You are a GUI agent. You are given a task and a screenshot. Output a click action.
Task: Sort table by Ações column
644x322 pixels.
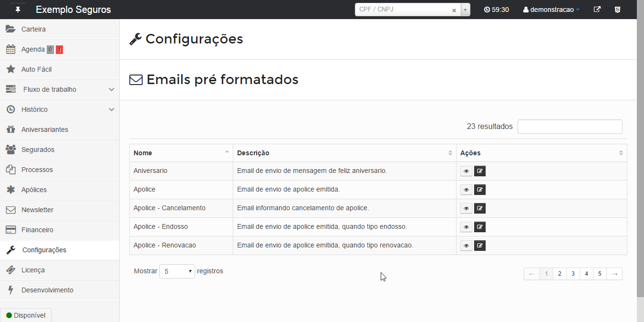(541, 153)
